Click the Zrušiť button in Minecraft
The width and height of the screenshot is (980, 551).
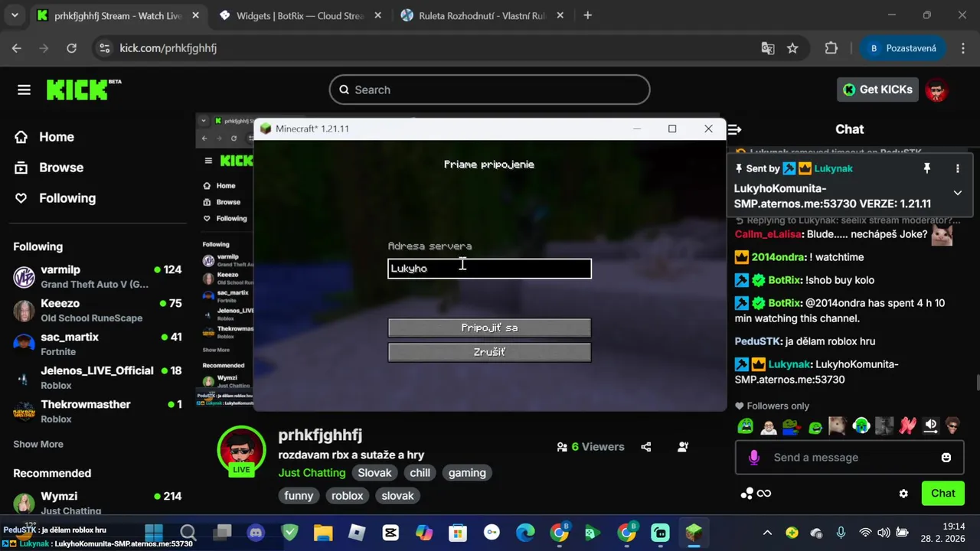tap(489, 352)
